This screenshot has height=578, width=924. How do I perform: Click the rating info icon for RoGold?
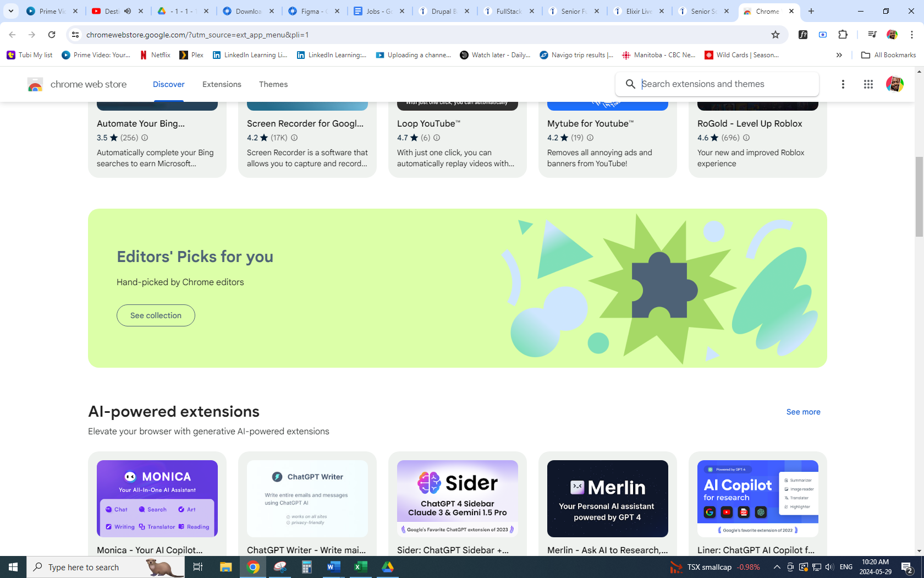click(746, 138)
